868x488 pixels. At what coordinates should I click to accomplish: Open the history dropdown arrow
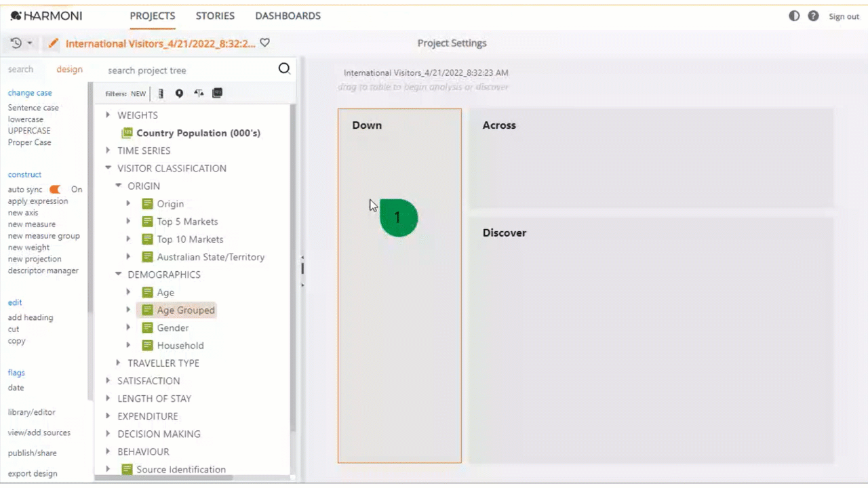click(x=30, y=43)
